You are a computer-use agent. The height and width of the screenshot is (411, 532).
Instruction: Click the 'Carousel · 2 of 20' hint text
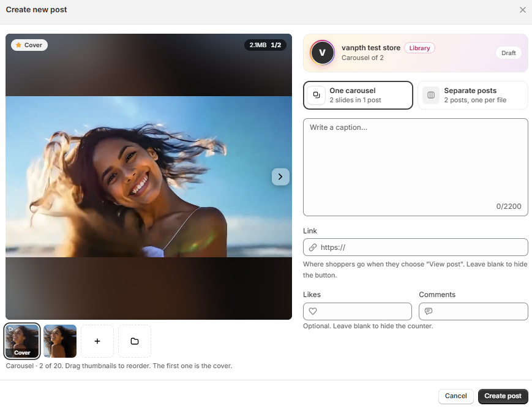119,366
